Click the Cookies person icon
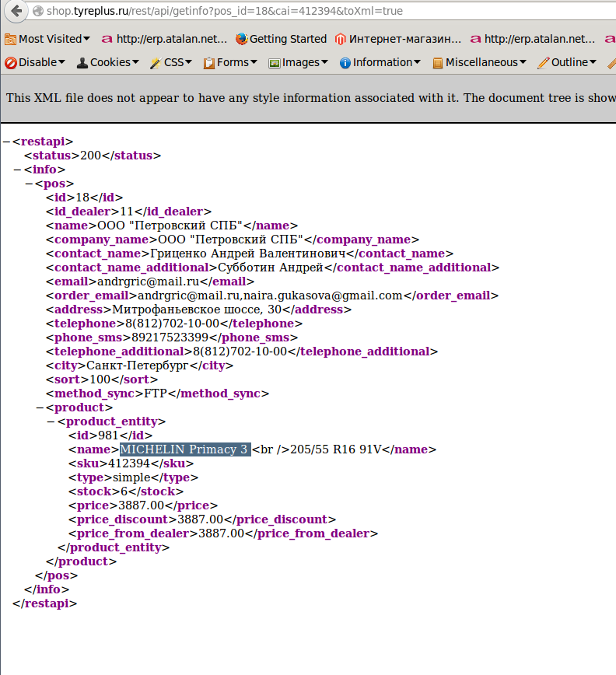 (82, 63)
